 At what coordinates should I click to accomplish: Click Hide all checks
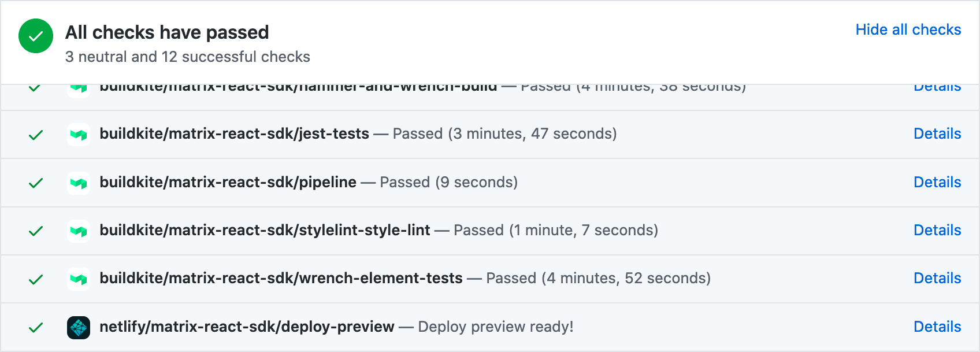tap(908, 29)
